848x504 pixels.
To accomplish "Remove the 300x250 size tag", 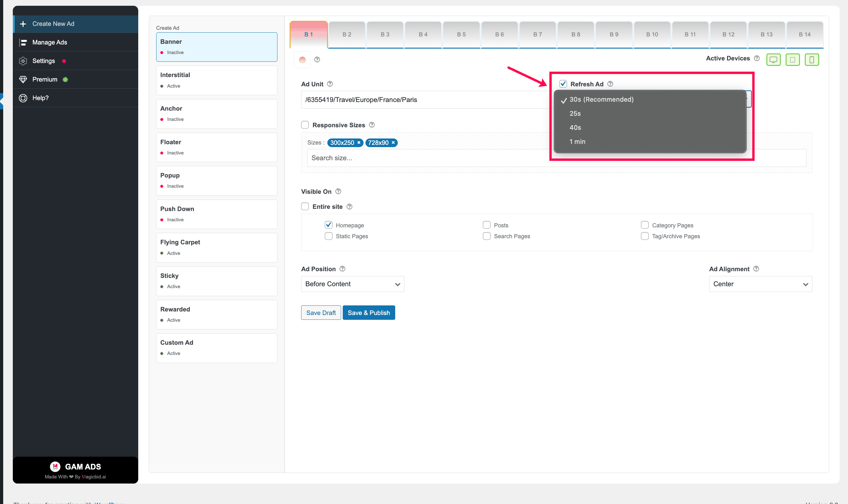I will coord(359,143).
